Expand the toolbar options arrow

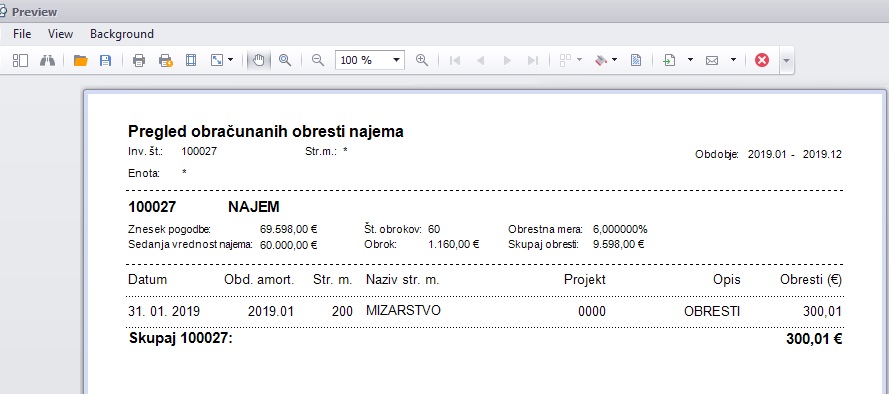pos(786,60)
